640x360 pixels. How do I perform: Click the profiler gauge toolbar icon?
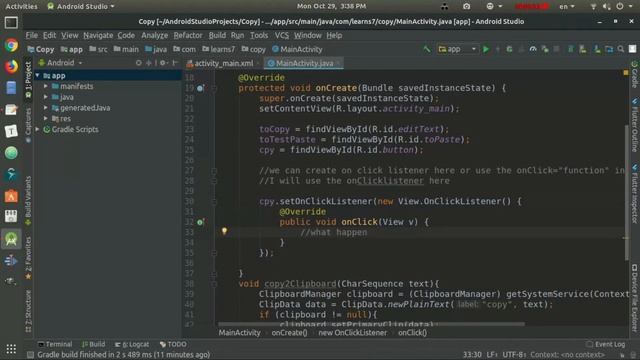(x=533, y=49)
